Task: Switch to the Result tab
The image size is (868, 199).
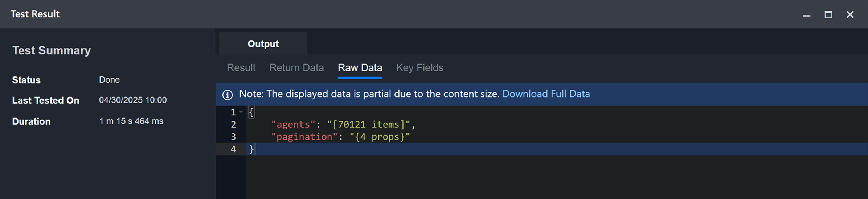Action: (x=241, y=68)
